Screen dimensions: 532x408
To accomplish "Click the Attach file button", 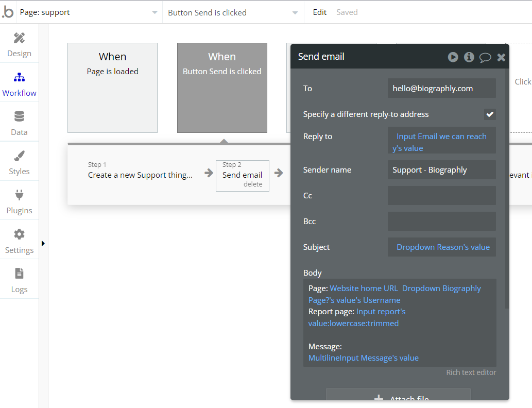I will pos(398,398).
